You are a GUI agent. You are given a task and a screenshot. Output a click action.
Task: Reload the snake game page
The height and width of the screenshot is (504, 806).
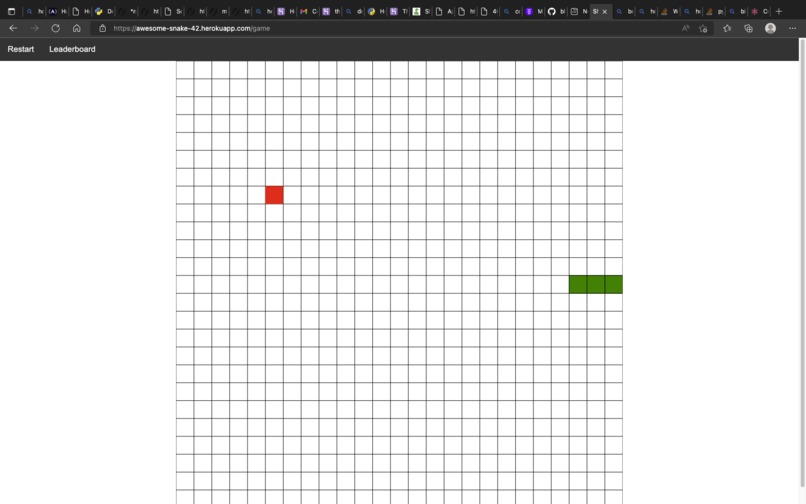coord(56,28)
